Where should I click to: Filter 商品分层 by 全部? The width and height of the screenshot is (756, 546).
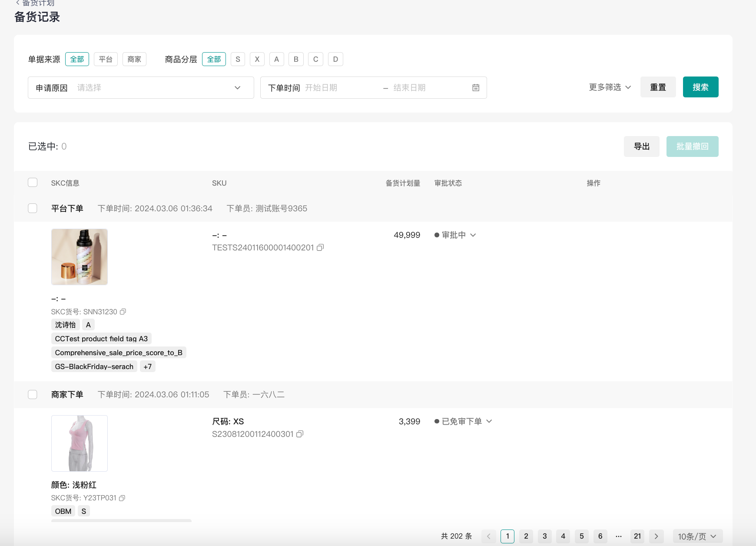(x=214, y=59)
